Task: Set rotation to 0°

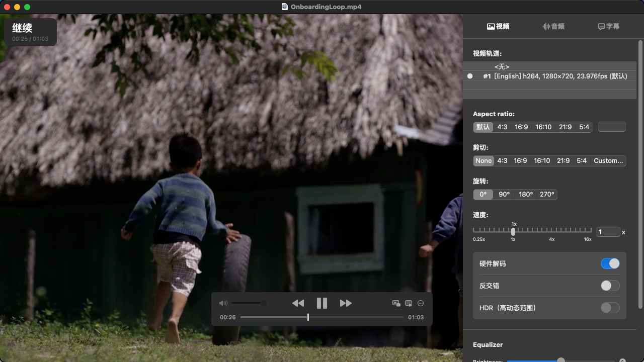Action: point(483,194)
